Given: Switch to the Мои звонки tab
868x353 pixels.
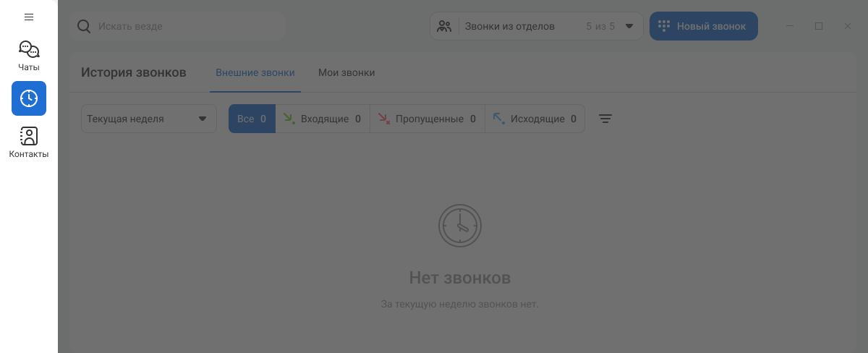Looking at the screenshot, I should tap(346, 72).
